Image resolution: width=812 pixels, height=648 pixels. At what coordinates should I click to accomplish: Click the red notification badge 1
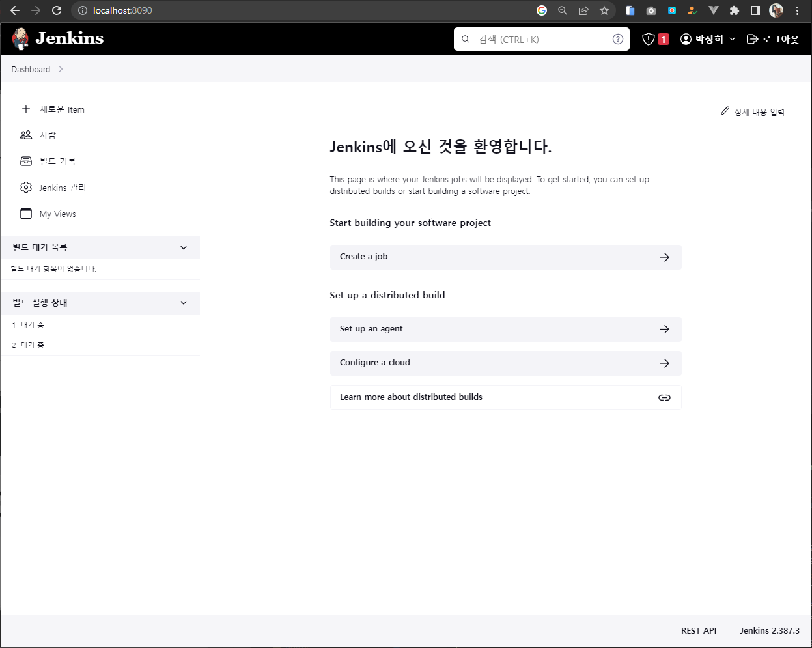[664, 39]
